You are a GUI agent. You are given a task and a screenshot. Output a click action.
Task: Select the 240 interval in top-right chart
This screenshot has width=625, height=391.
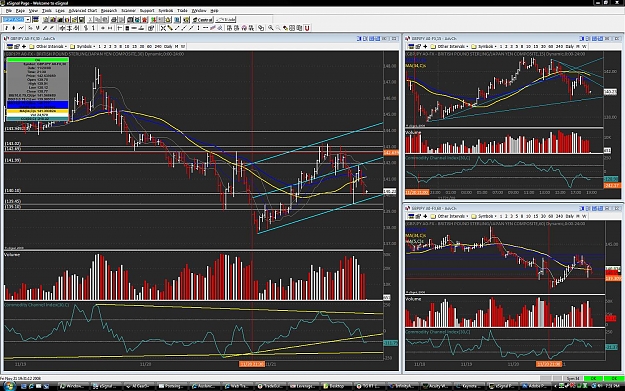click(559, 47)
